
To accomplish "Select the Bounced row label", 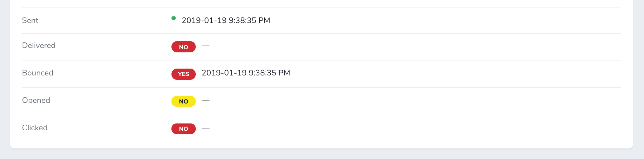I will click(38, 73).
